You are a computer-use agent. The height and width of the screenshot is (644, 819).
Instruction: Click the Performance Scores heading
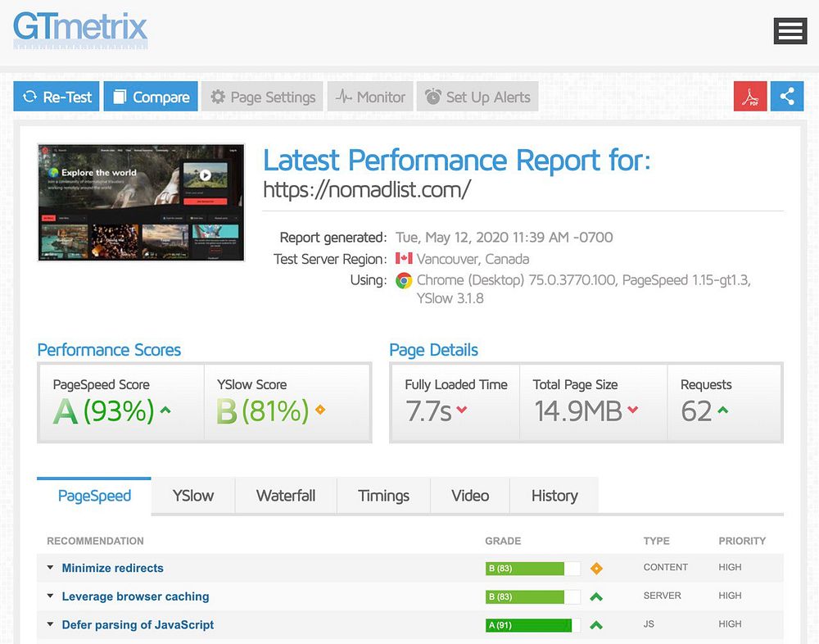109,350
